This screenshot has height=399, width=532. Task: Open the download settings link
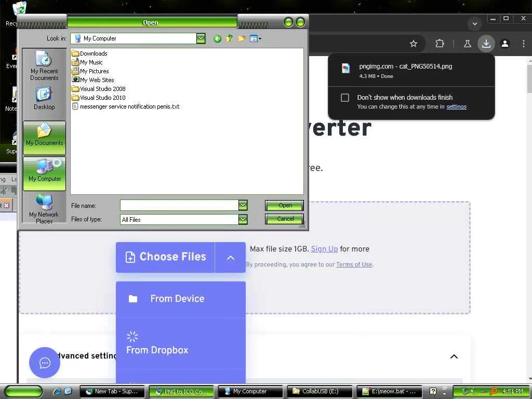456,107
